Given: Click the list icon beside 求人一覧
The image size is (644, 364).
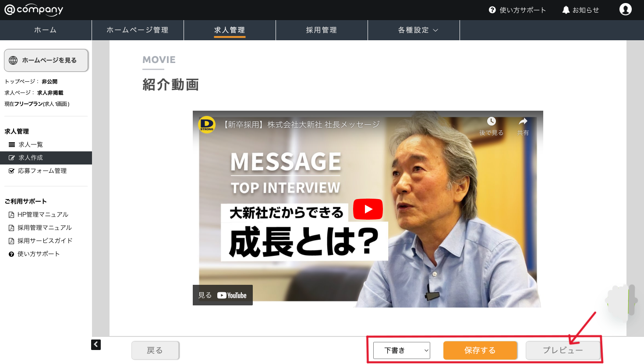Looking at the screenshot, I should [x=12, y=144].
